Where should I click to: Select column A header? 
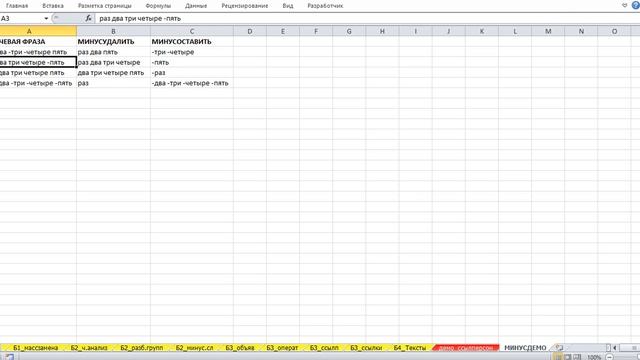coord(38,31)
